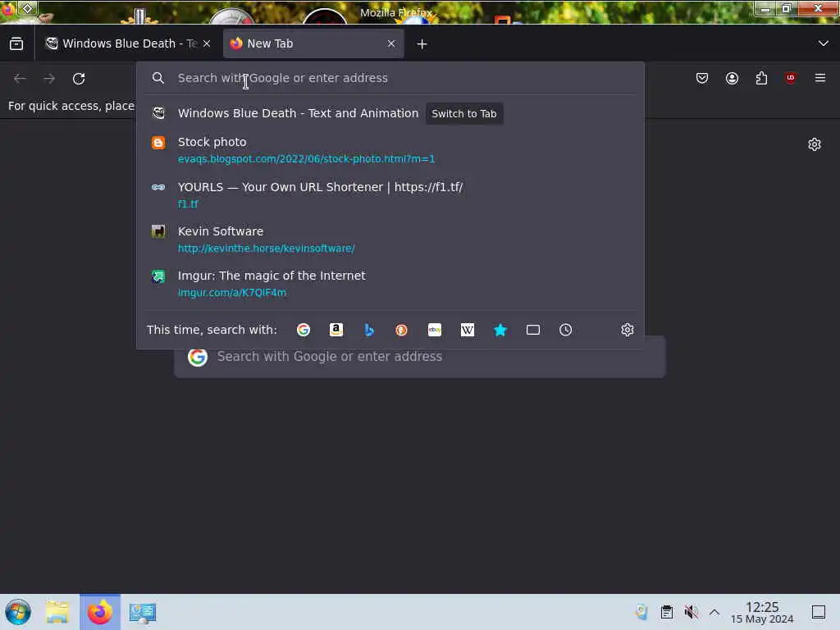
Task: Reload the current page
Action: tap(79, 78)
